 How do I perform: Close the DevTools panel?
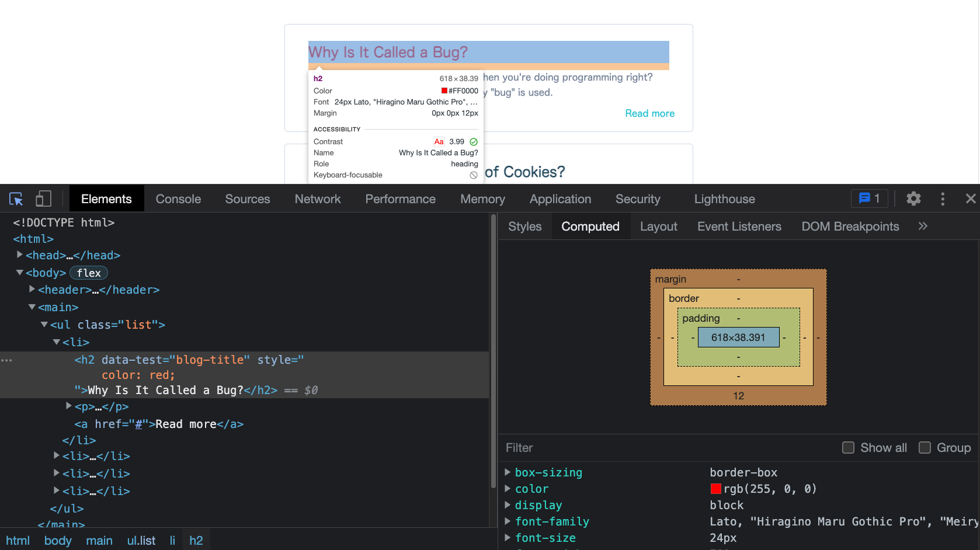click(970, 199)
